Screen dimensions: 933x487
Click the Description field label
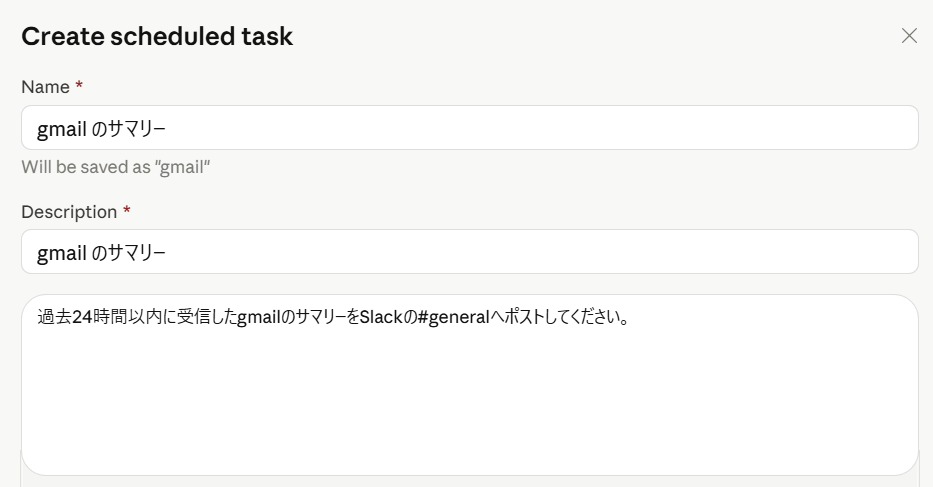[x=69, y=212]
